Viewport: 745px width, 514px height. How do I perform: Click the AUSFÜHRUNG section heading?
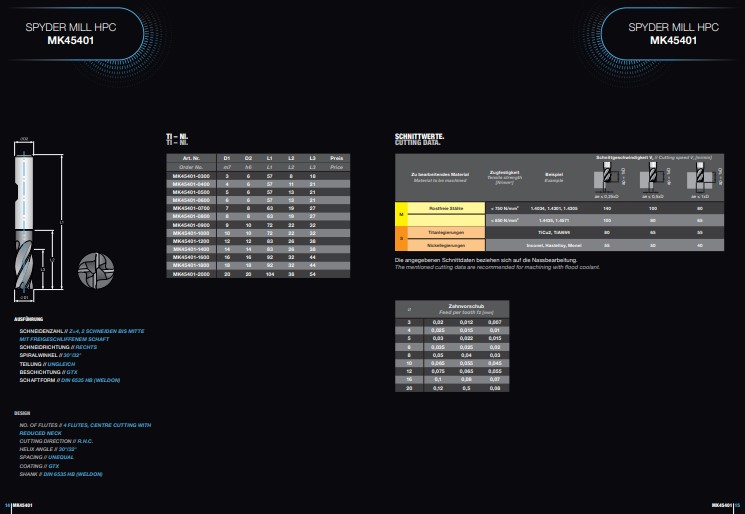coord(29,319)
